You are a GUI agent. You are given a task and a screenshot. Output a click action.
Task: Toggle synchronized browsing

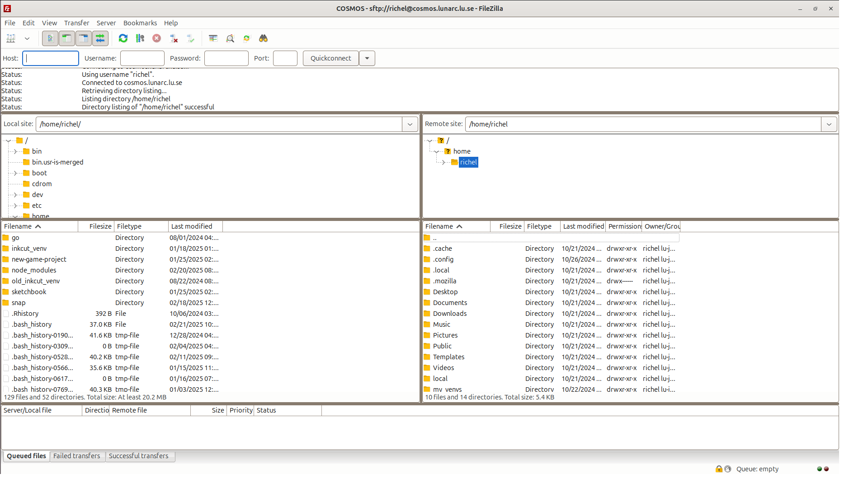click(x=246, y=38)
